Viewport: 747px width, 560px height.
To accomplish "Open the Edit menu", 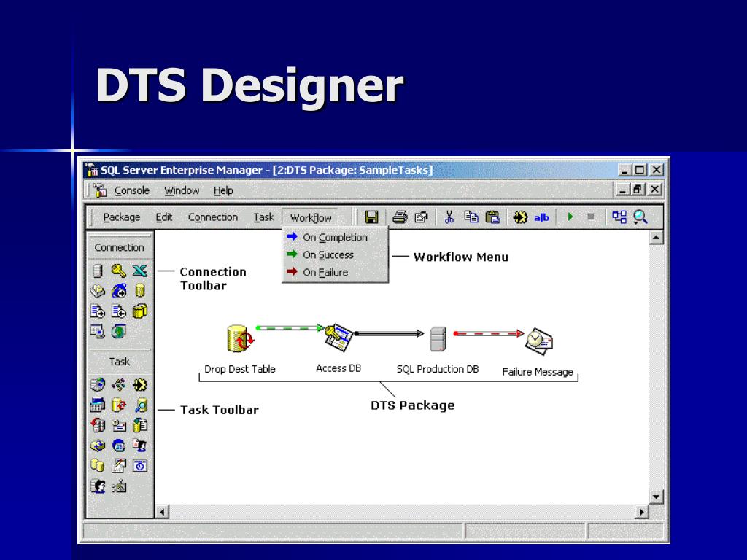I will [x=163, y=217].
